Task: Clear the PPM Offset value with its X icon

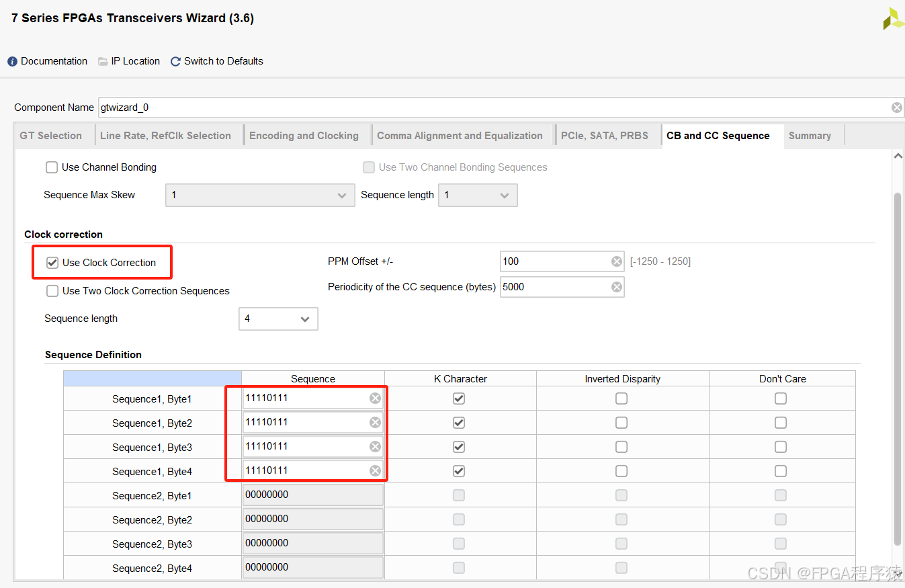Action: [x=616, y=261]
